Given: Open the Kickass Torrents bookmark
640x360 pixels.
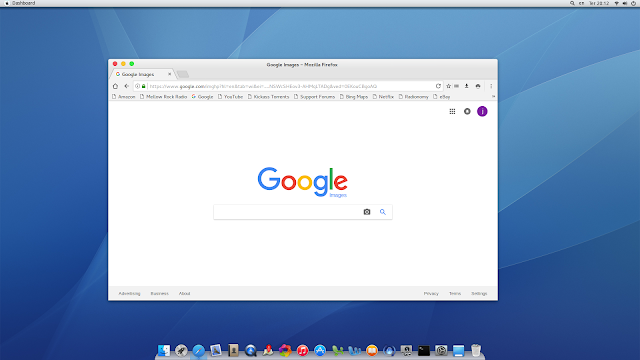Looking at the screenshot, I should point(269,97).
